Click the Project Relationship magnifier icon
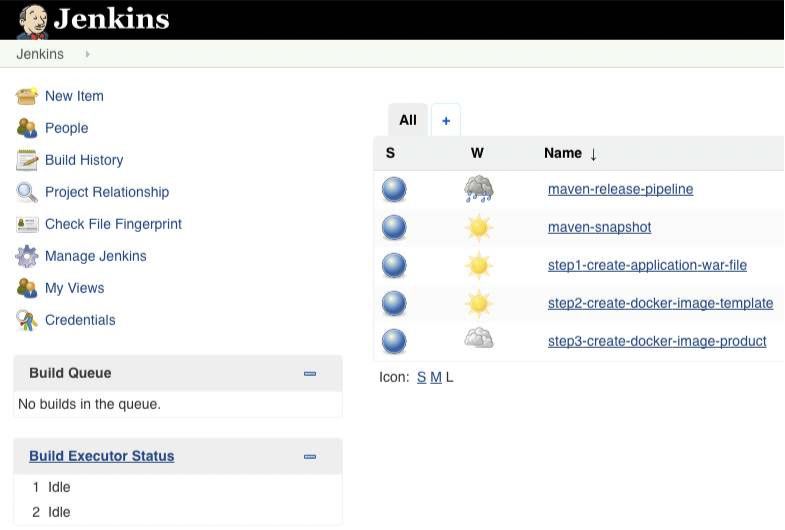 [x=27, y=192]
